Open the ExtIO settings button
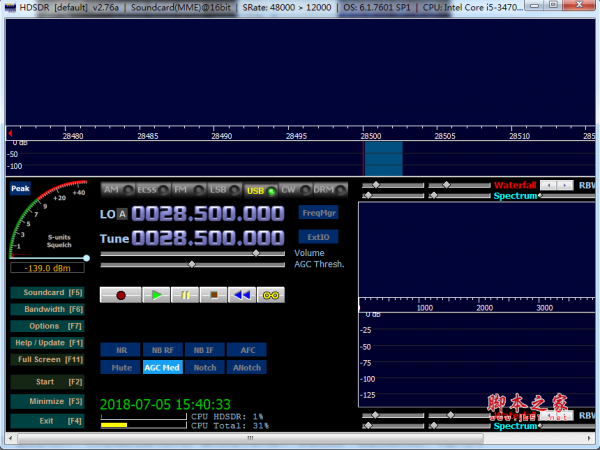 tap(318, 237)
